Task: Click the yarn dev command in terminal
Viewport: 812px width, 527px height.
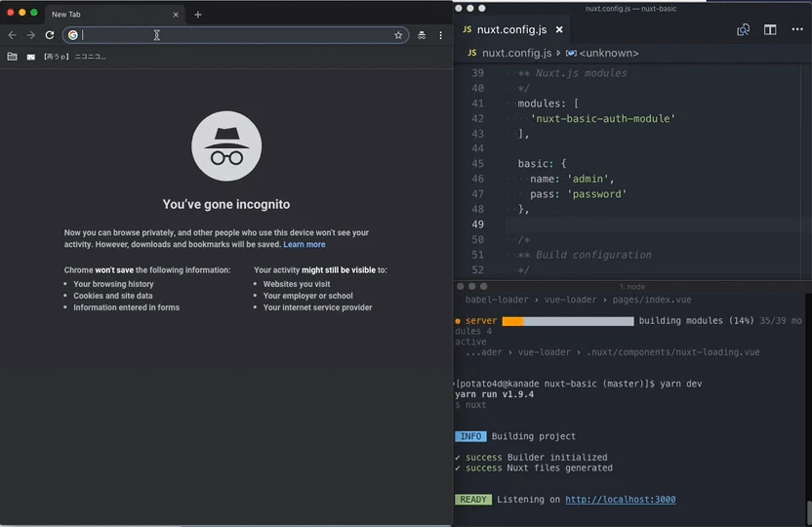Action: [681, 384]
